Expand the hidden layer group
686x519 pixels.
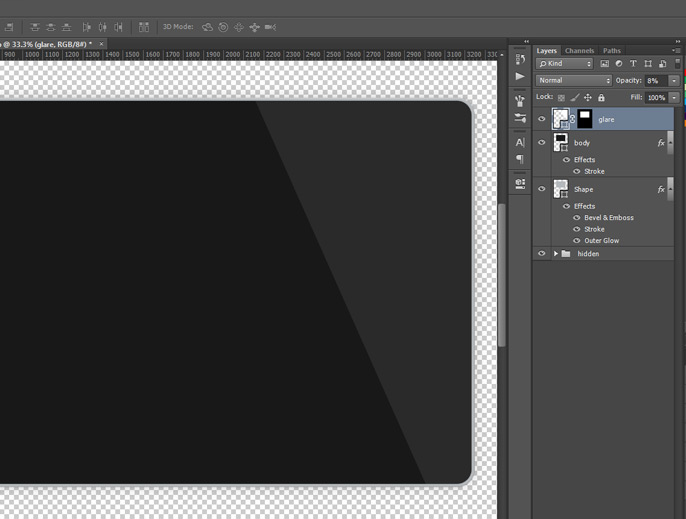coord(556,254)
